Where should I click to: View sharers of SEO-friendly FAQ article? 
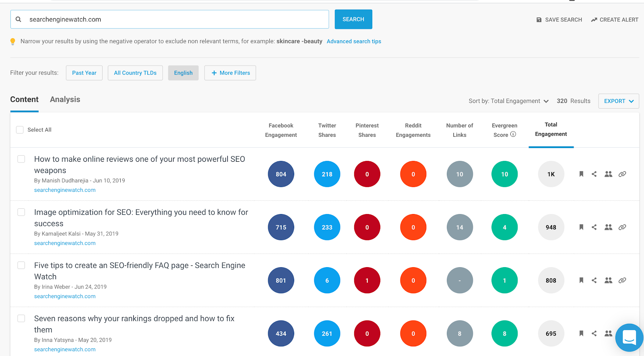(x=608, y=280)
